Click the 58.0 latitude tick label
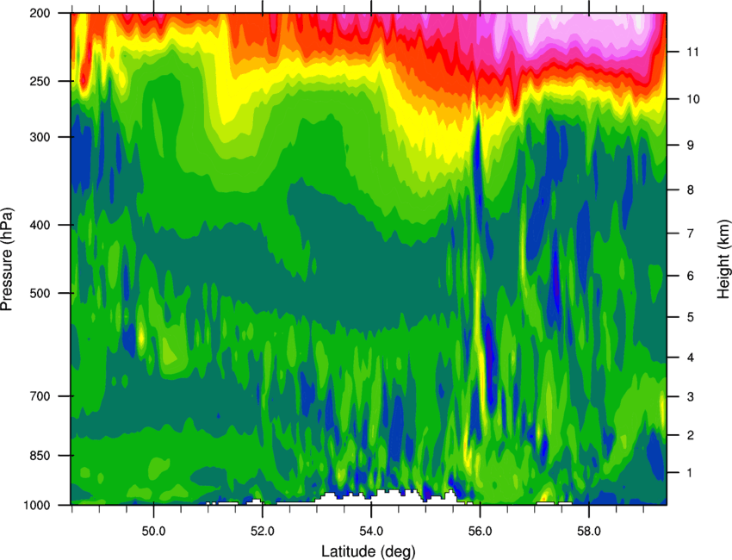The image size is (732, 560). pos(589,531)
